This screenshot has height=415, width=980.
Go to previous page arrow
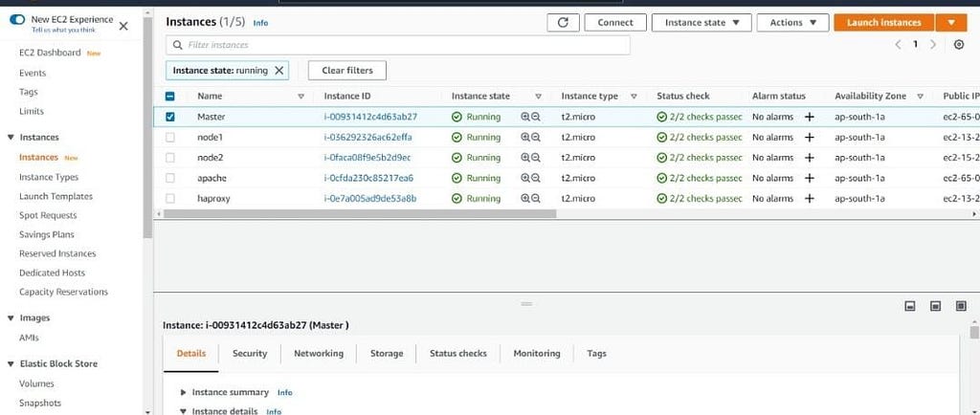[x=898, y=44]
